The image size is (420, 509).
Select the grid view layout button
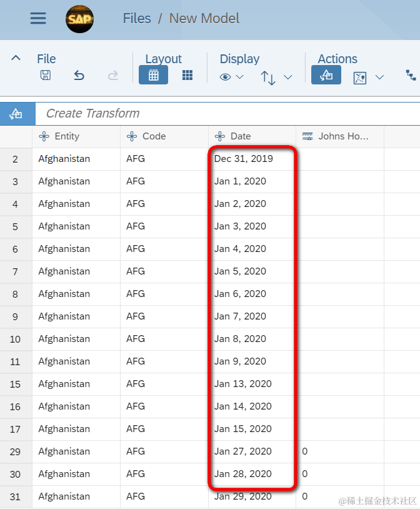point(153,75)
